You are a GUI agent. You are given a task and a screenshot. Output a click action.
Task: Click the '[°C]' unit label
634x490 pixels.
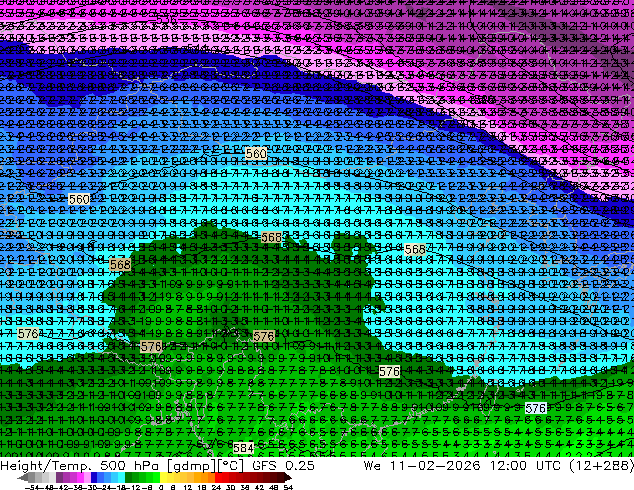231,466
